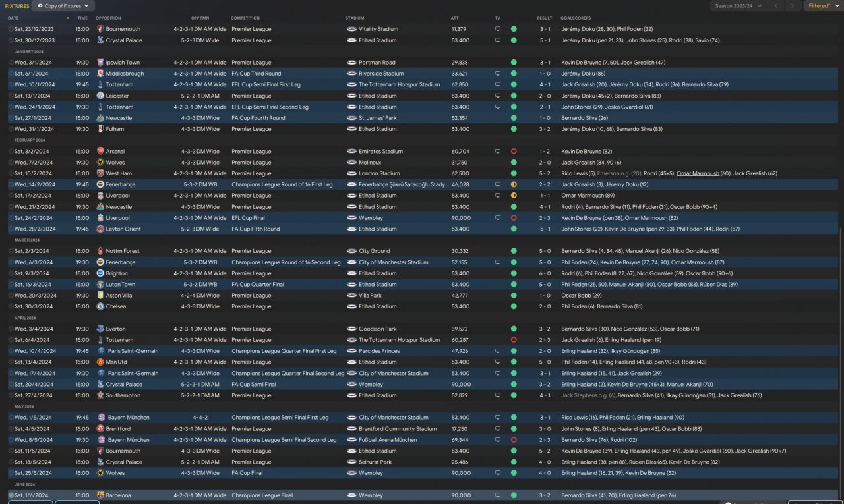This screenshot has width=844, height=504.
Task: Click the Fulham club badge
Action: pyautogui.click(x=100, y=129)
